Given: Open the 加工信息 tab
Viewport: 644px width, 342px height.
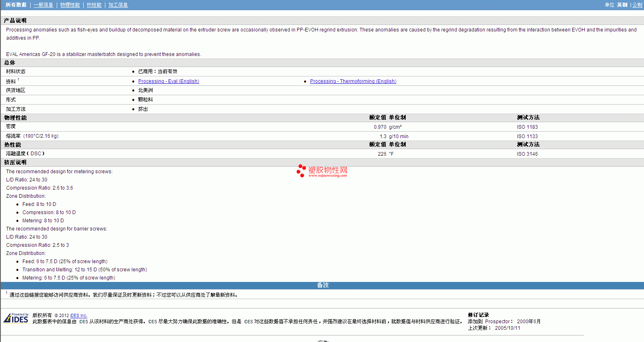Looking at the screenshot, I should pos(118,5).
